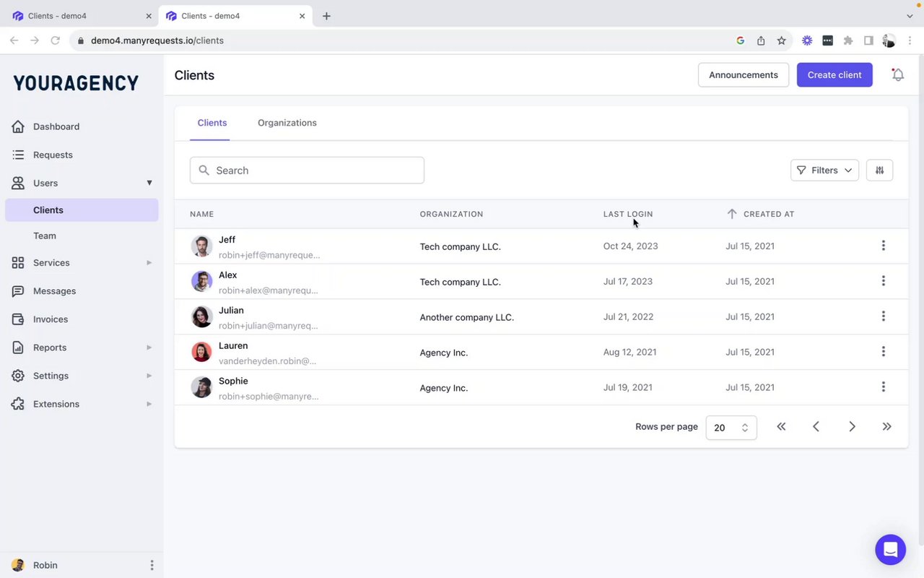This screenshot has height=578, width=924.
Task: Open Invoices from the sidebar
Action: [x=51, y=319]
